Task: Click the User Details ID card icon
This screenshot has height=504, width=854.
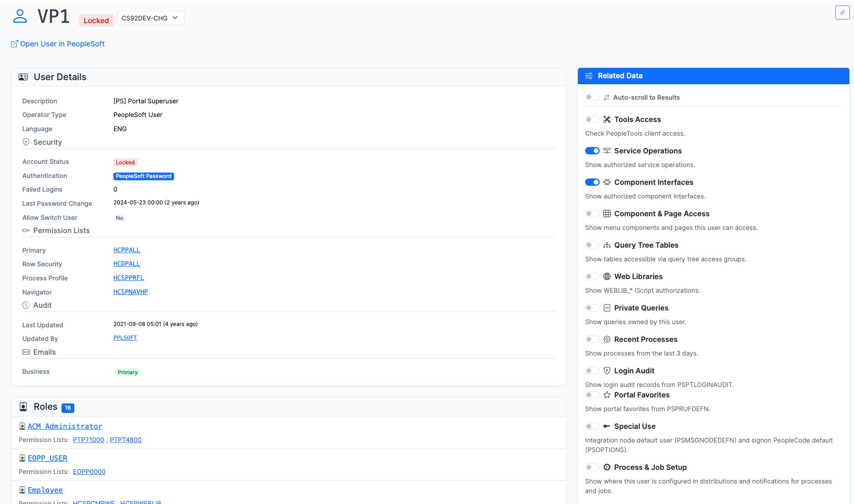Action: [x=23, y=77]
